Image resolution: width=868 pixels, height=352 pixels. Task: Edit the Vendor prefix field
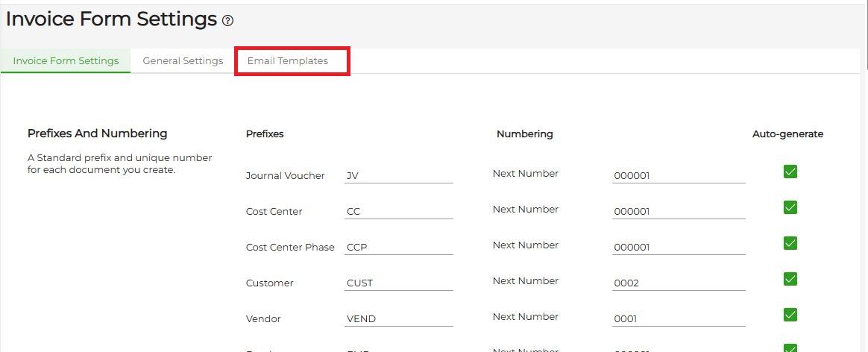(x=399, y=319)
